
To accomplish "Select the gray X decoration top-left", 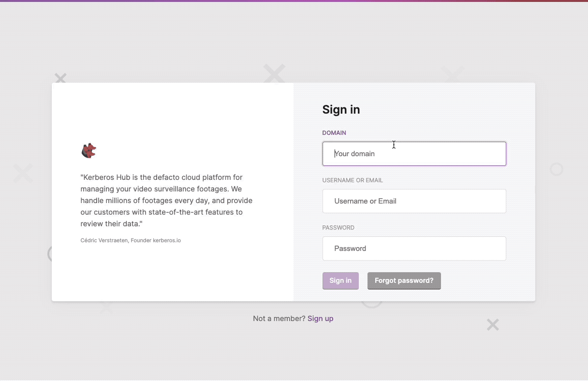I will [60, 78].
